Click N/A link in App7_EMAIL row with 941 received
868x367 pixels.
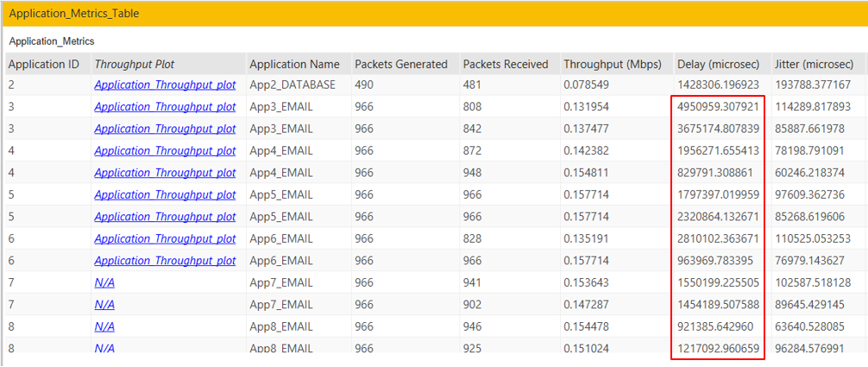point(104,282)
